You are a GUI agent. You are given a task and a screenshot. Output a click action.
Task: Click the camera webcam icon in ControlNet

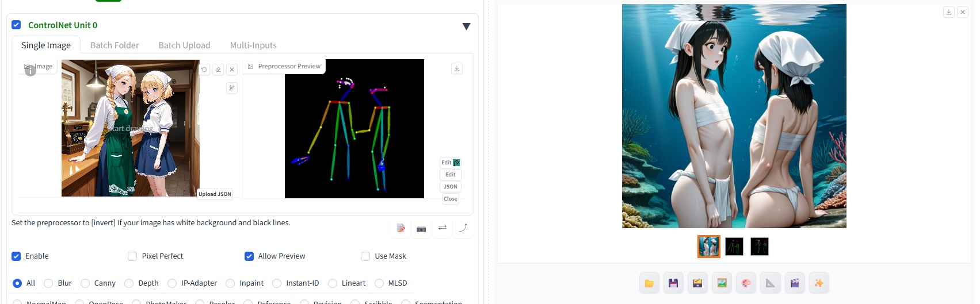[421, 229]
